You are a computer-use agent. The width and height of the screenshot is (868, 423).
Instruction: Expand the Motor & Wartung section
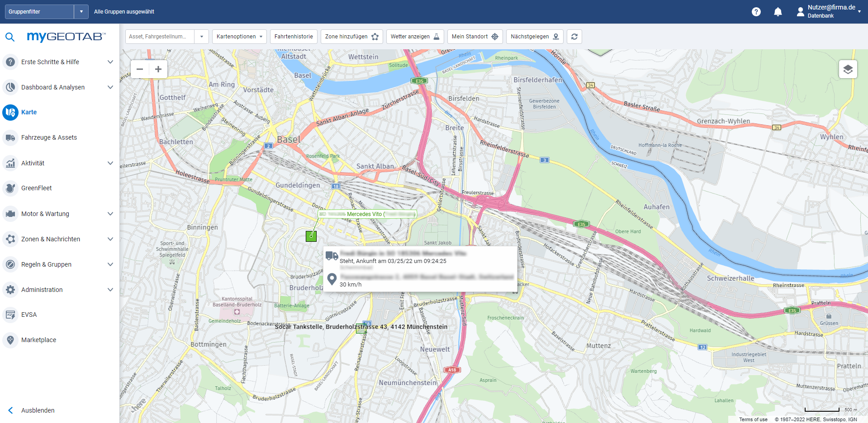pos(110,214)
